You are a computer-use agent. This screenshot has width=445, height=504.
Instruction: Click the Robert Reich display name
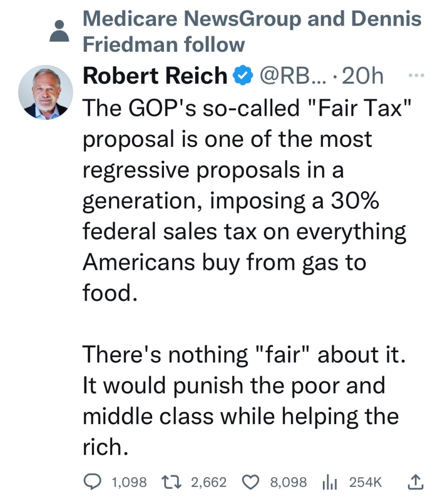click(155, 76)
